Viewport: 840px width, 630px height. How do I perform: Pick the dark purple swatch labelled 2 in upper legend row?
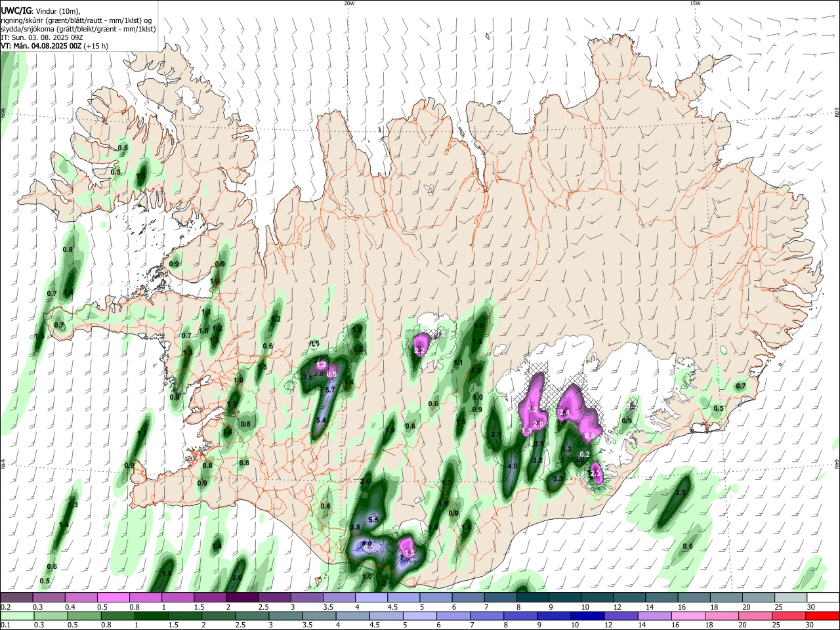[242, 597]
